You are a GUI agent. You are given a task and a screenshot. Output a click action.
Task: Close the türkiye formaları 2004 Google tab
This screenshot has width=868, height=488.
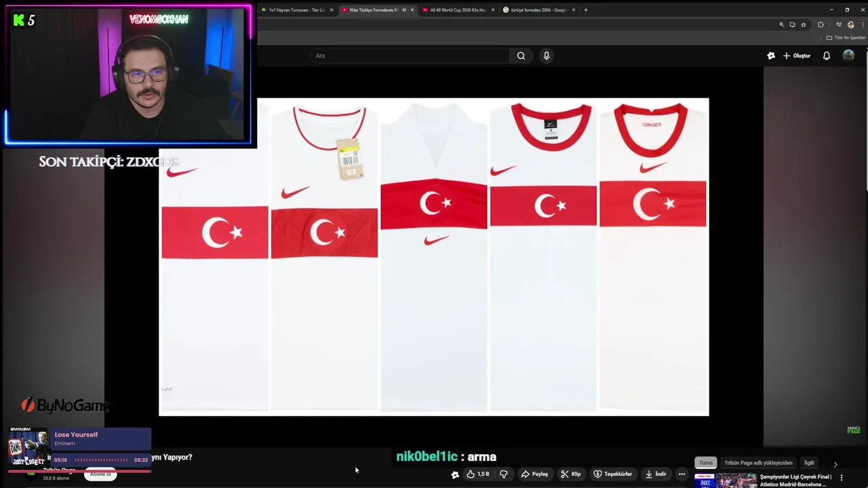(x=574, y=9)
